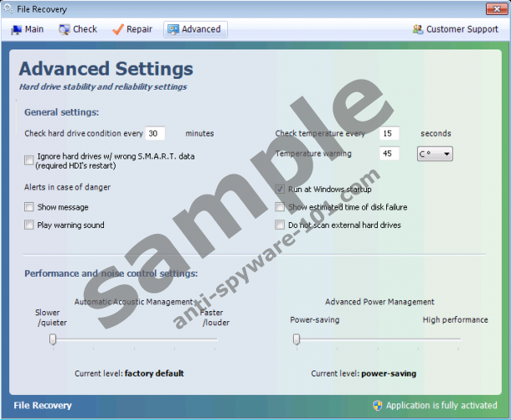Enable Play warning sound checkbox

pyautogui.click(x=29, y=225)
